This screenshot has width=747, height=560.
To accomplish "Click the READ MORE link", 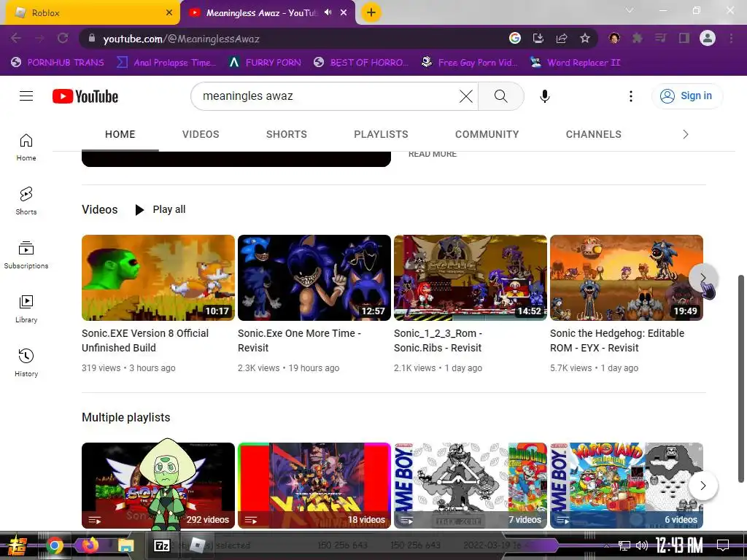I will coord(433,154).
